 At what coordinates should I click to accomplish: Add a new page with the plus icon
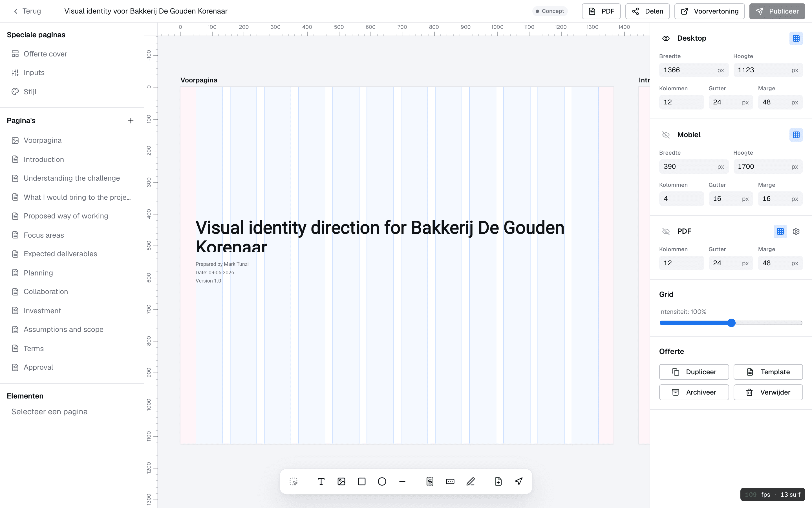tap(131, 121)
